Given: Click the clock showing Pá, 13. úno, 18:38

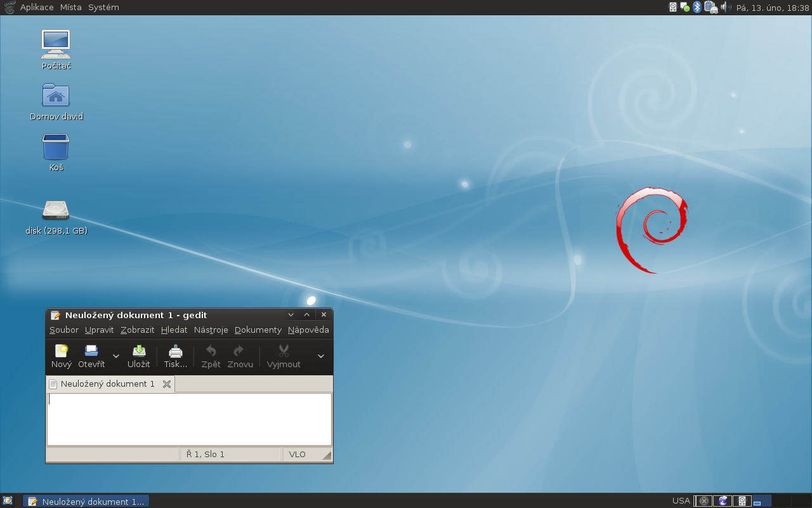Looking at the screenshot, I should [773, 7].
